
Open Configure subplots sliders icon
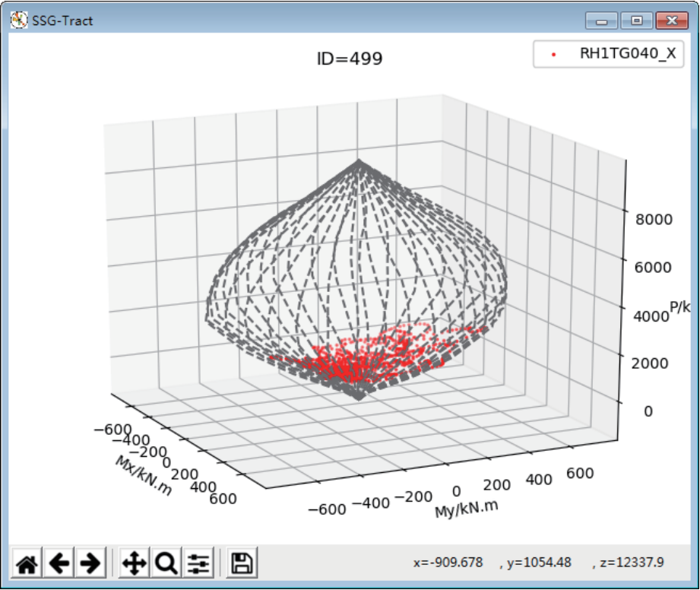[x=198, y=563]
